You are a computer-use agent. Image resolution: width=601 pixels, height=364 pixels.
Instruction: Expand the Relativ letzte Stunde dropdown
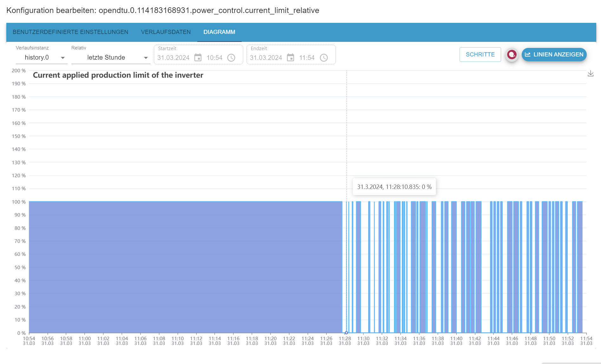111,58
